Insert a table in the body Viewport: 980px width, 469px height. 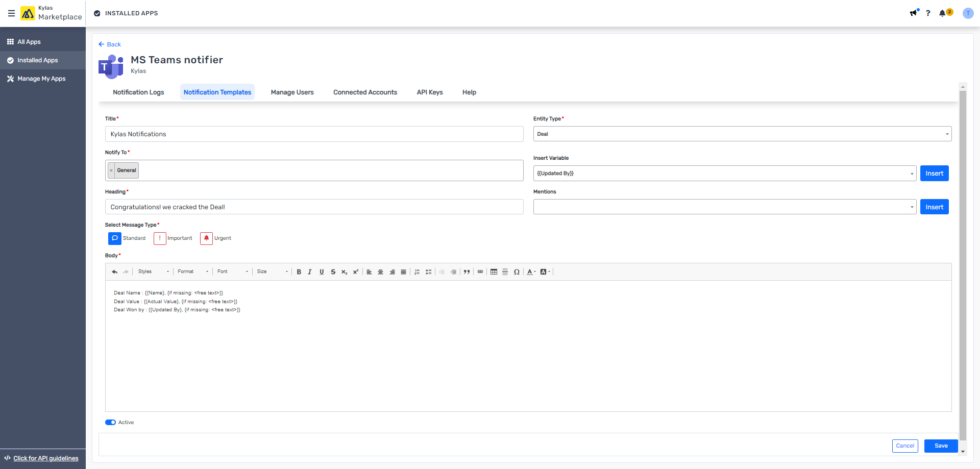pos(494,272)
